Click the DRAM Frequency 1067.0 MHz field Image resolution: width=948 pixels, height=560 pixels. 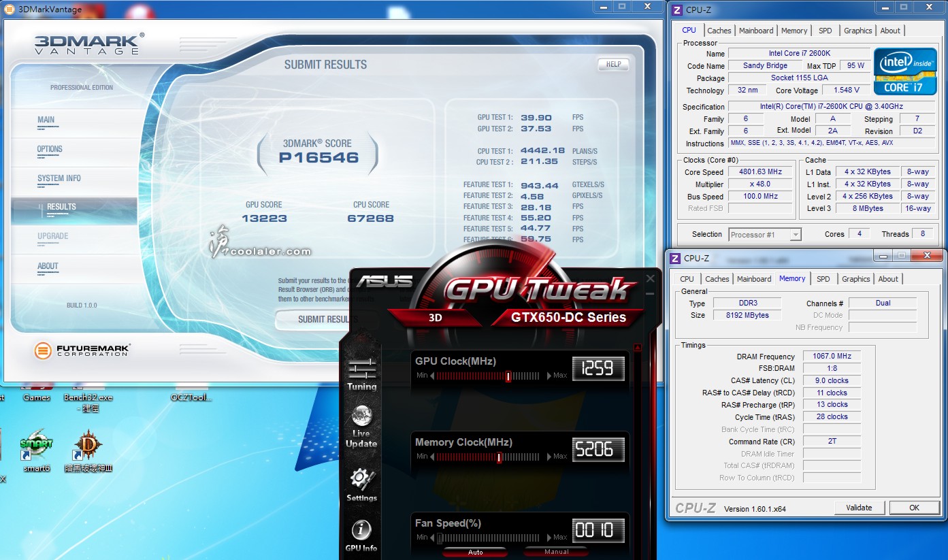(x=832, y=356)
